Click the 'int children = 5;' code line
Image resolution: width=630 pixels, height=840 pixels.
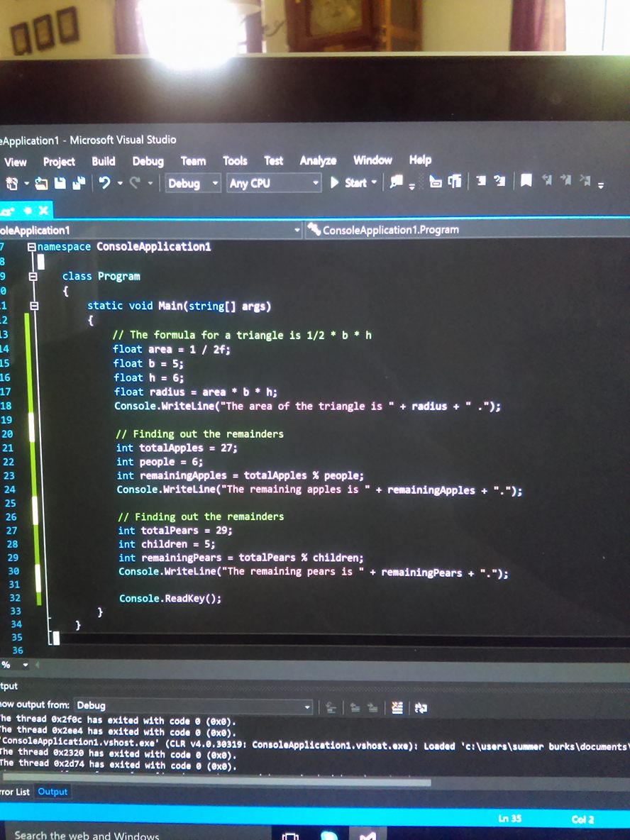click(x=167, y=544)
